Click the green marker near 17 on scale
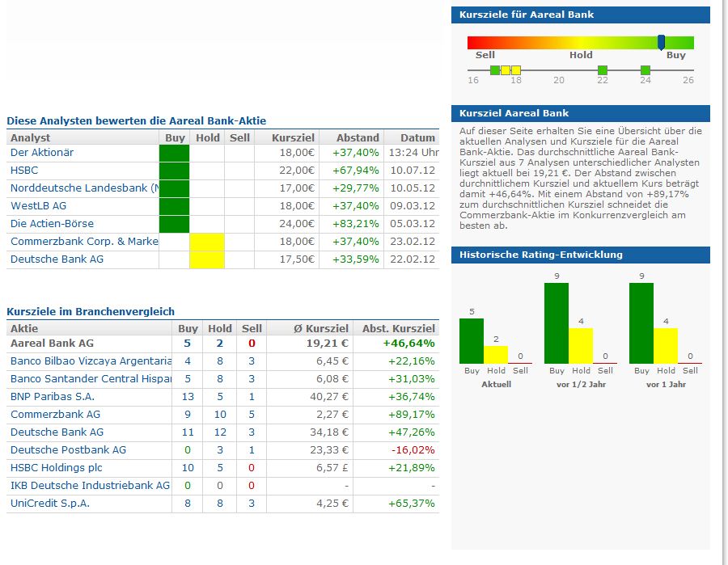Screen dimensions: 728x565 click(x=495, y=70)
